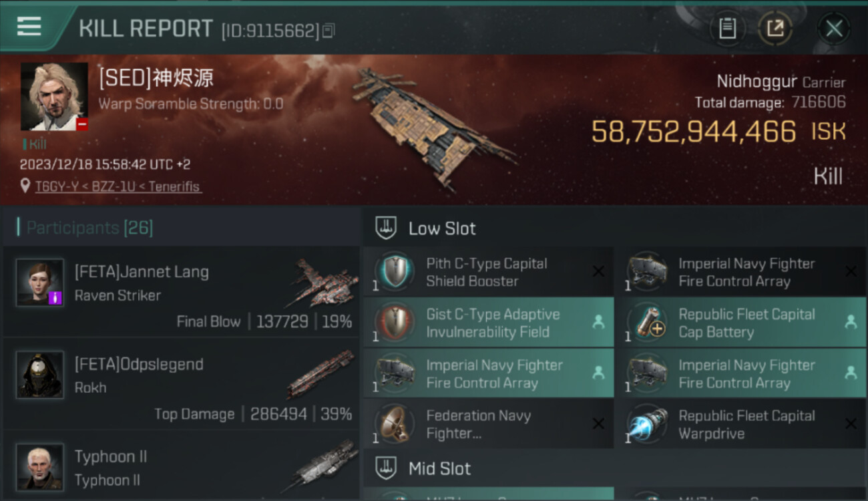Expand the Mid Slot section header

[614, 468]
